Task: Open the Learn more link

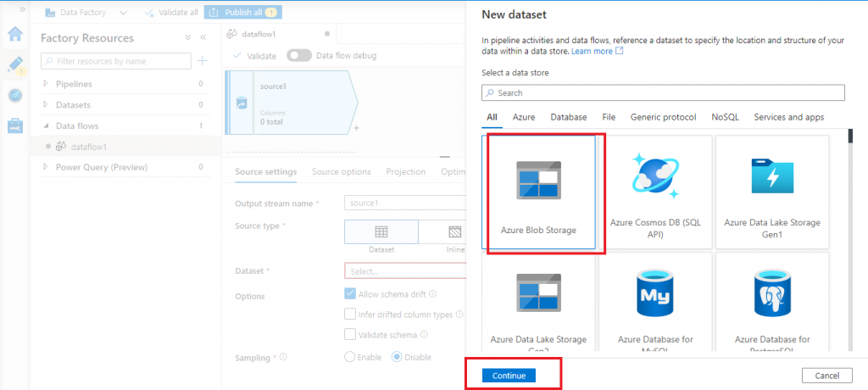Action: point(598,51)
